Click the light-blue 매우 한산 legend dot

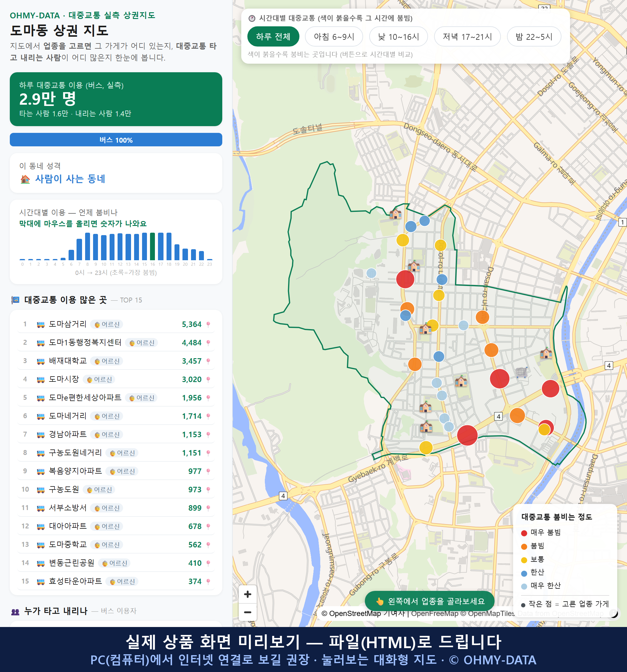click(x=524, y=587)
